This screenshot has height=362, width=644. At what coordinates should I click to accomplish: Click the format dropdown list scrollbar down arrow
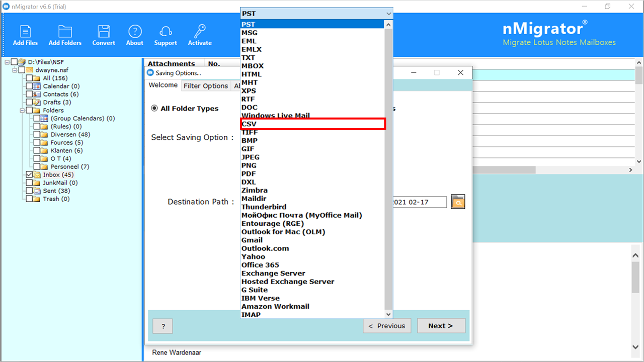click(388, 314)
